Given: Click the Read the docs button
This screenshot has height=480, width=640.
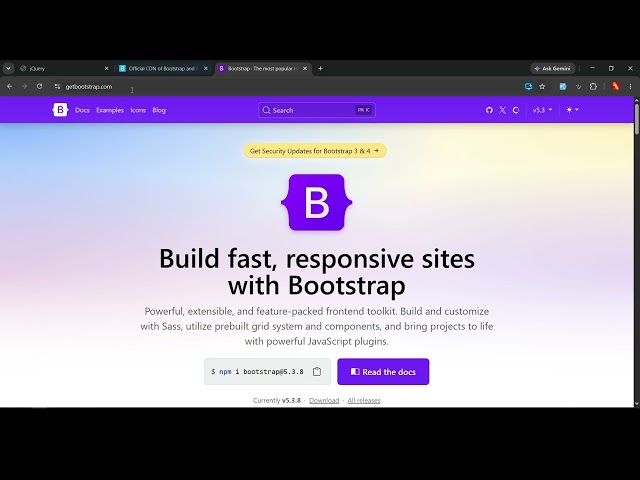Looking at the screenshot, I should coord(383,371).
